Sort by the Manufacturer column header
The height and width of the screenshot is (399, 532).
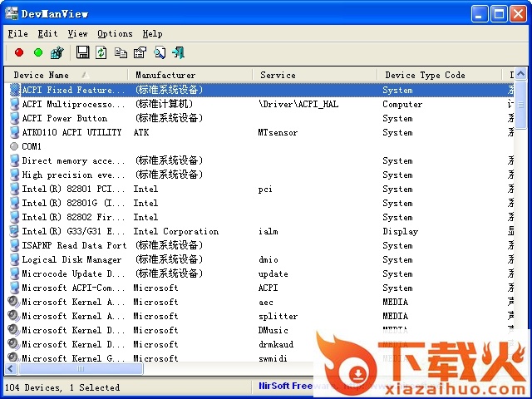[190, 75]
